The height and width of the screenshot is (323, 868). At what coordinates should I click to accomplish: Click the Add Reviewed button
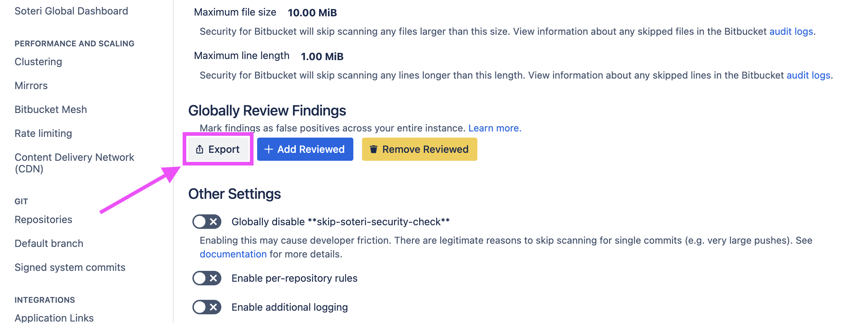coord(305,149)
